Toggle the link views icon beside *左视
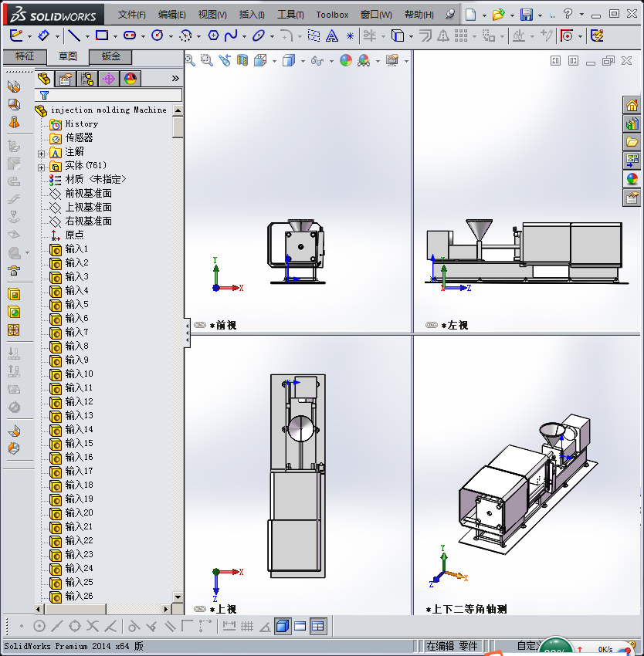This screenshot has width=644, height=656. point(432,325)
